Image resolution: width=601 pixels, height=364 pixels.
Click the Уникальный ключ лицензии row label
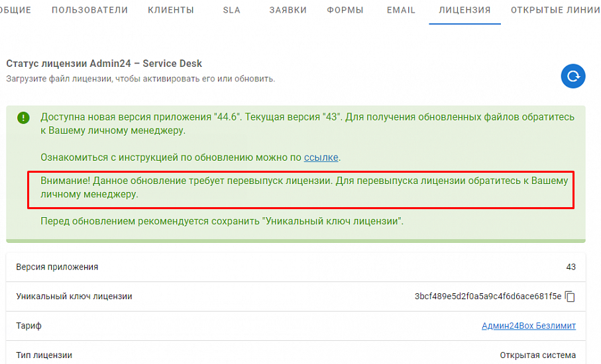coord(74,296)
